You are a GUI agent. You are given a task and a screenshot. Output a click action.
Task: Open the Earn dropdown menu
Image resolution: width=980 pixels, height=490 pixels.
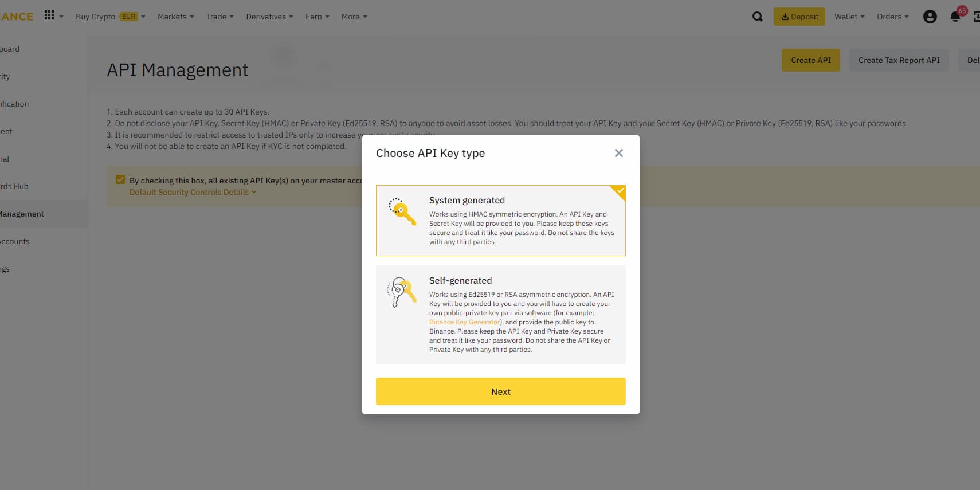[317, 17]
